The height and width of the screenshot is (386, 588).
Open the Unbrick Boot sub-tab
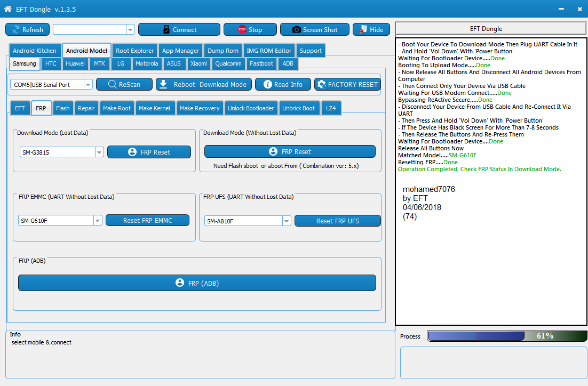[298, 108]
